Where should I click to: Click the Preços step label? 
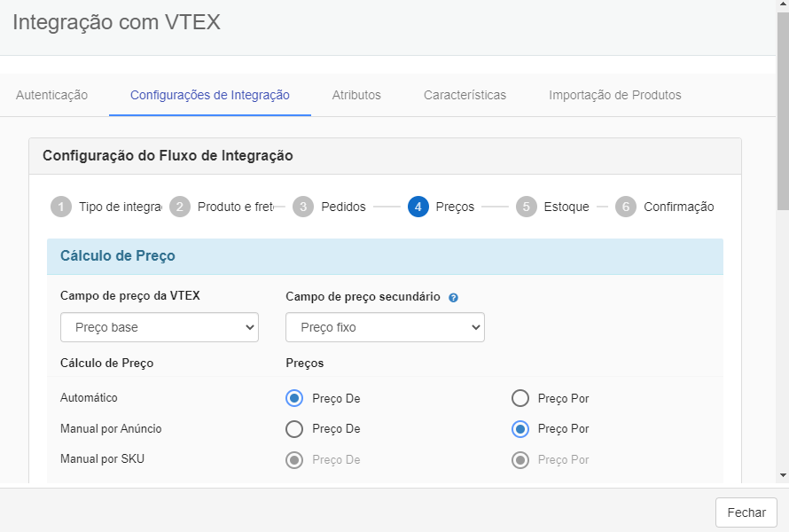click(455, 207)
